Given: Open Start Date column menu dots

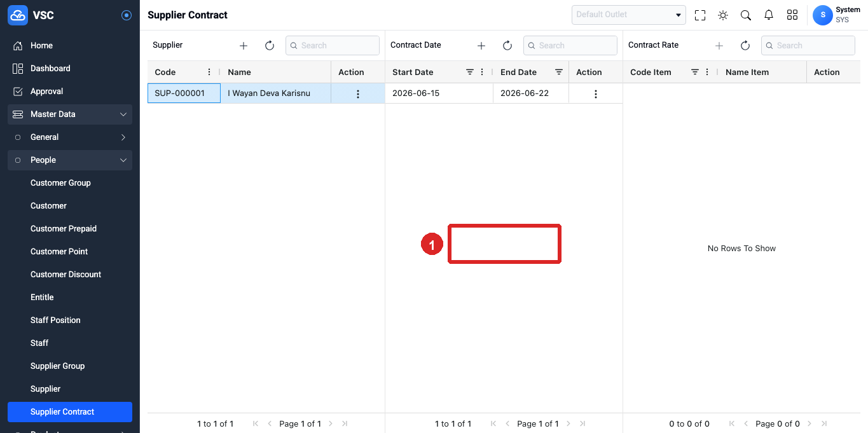Looking at the screenshot, I should (x=482, y=72).
